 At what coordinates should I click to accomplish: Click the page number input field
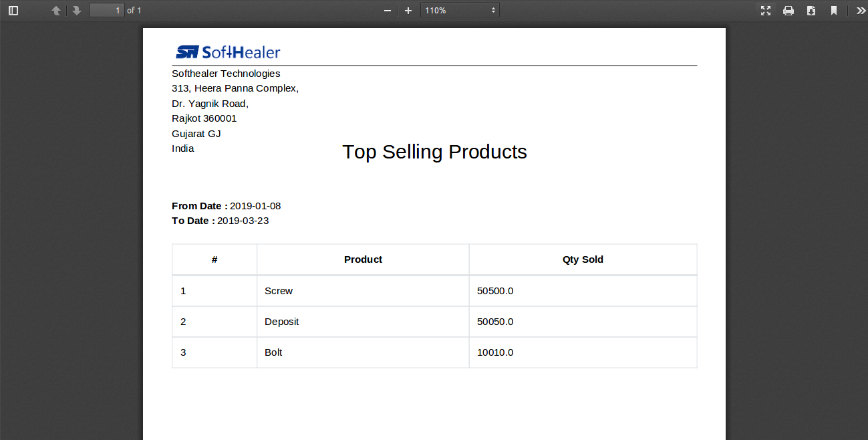click(x=107, y=11)
